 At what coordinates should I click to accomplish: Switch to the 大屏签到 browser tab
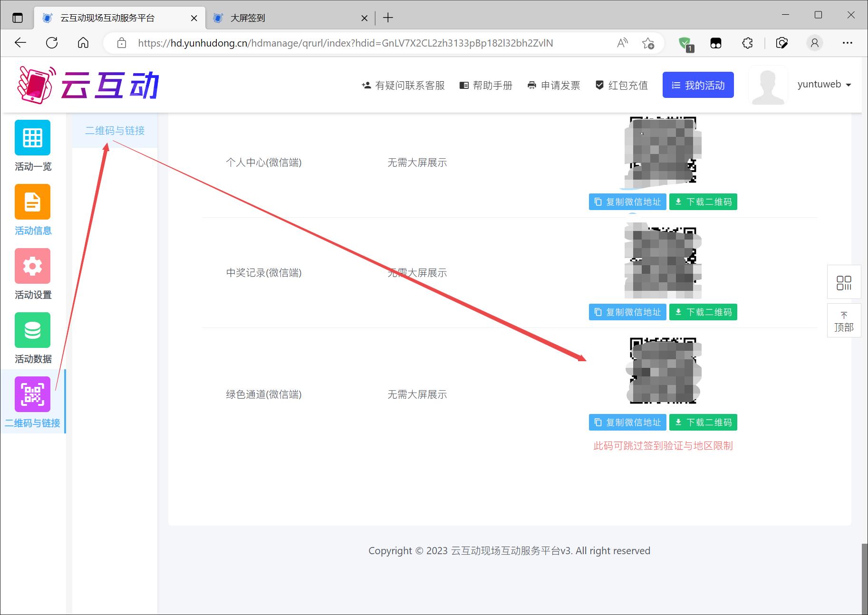tap(247, 18)
